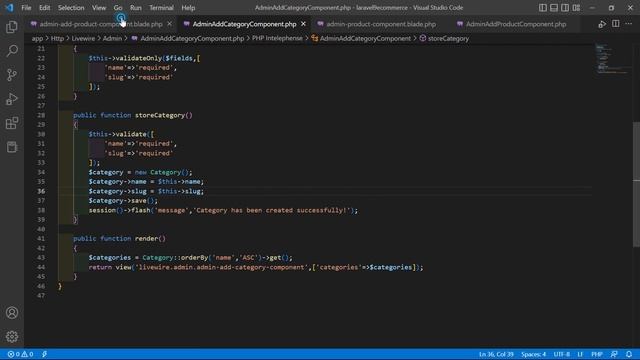
Task: Go to line via 'Ln 36, Col 39'
Action: pos(496,354)
